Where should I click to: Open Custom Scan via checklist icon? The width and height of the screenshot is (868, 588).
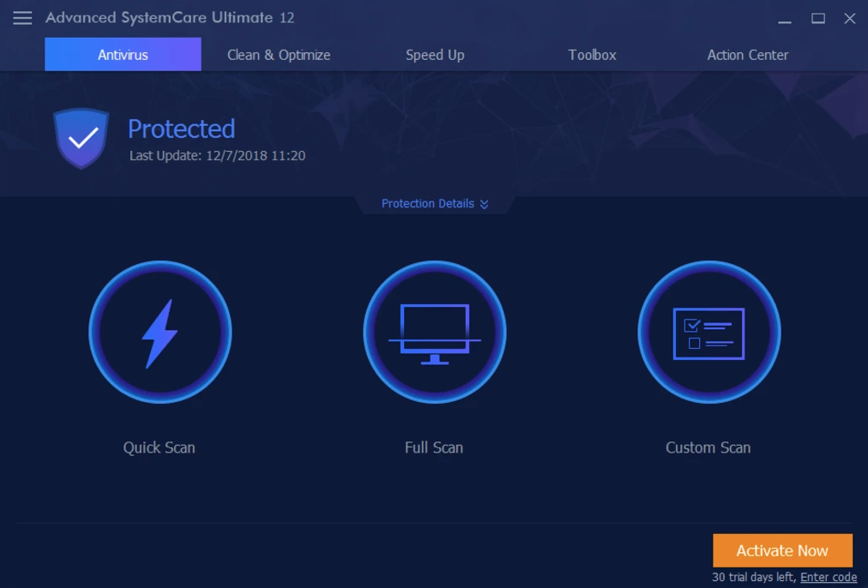708,333
